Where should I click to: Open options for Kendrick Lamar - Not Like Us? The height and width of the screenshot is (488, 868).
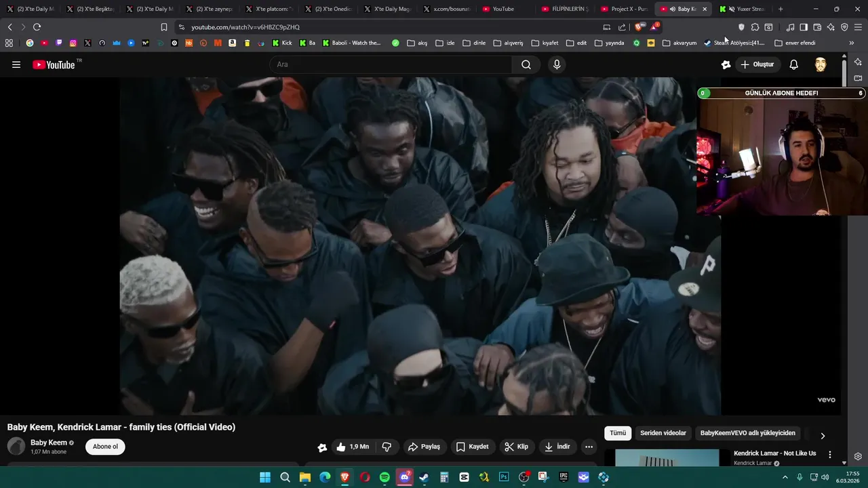[x=829, y=455]
